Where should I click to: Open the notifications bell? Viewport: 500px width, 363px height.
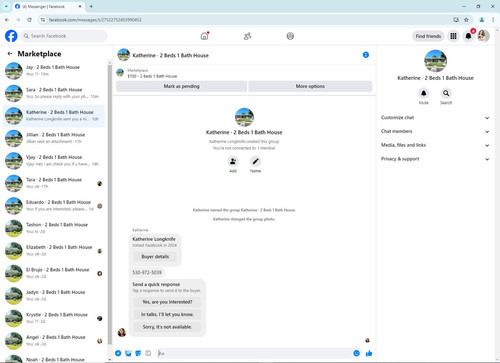coord(468,36)
